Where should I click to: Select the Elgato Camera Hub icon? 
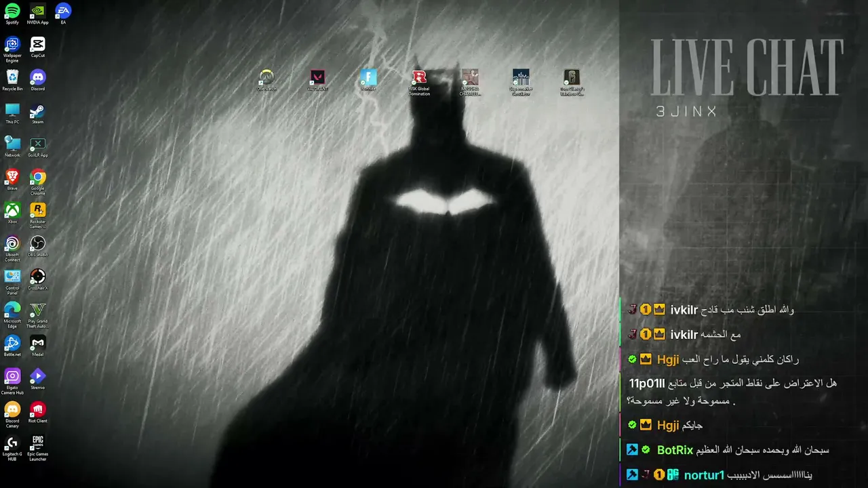12,382
